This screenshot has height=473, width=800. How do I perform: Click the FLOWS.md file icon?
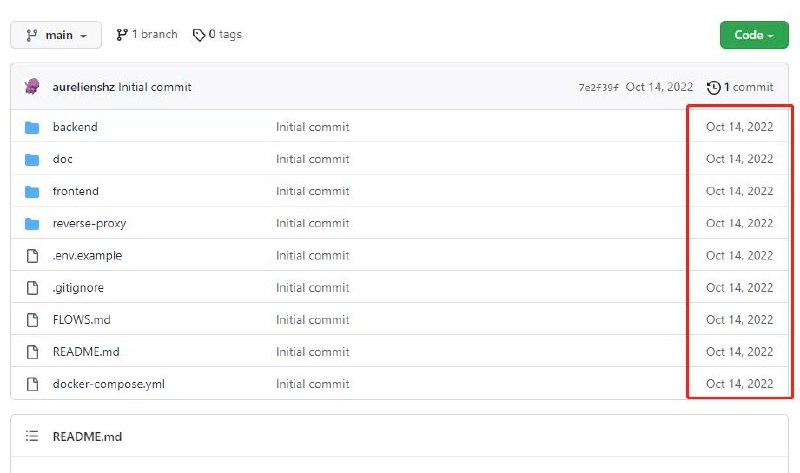pos(32,320)
